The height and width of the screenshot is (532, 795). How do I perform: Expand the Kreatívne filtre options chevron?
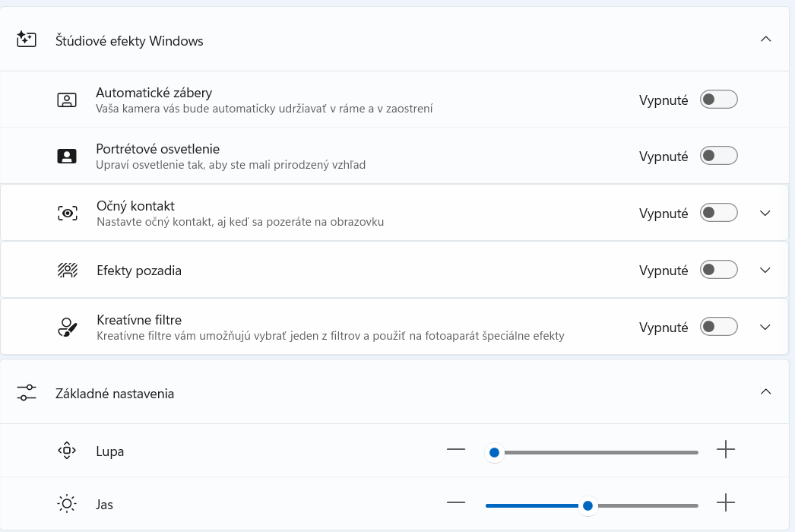pyautogui.click(x=765, y=328)
